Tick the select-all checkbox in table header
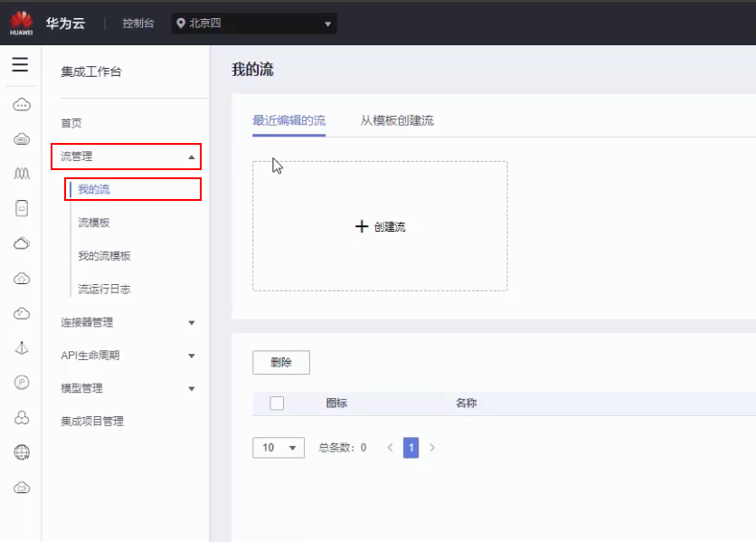756x542 pixels. point(277,403)
